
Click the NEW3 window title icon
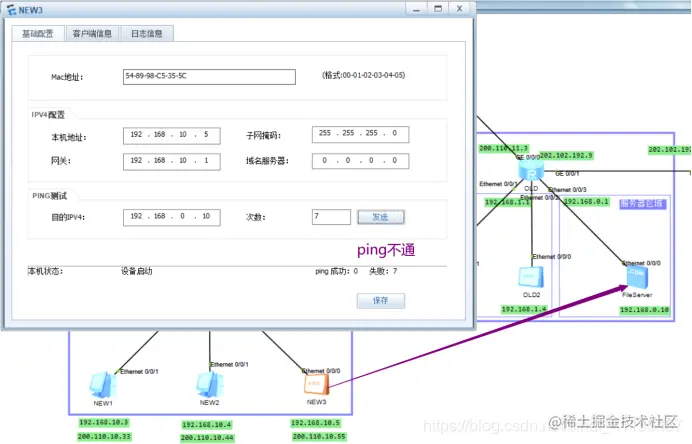pyautogui.click(x=11, y=10)
